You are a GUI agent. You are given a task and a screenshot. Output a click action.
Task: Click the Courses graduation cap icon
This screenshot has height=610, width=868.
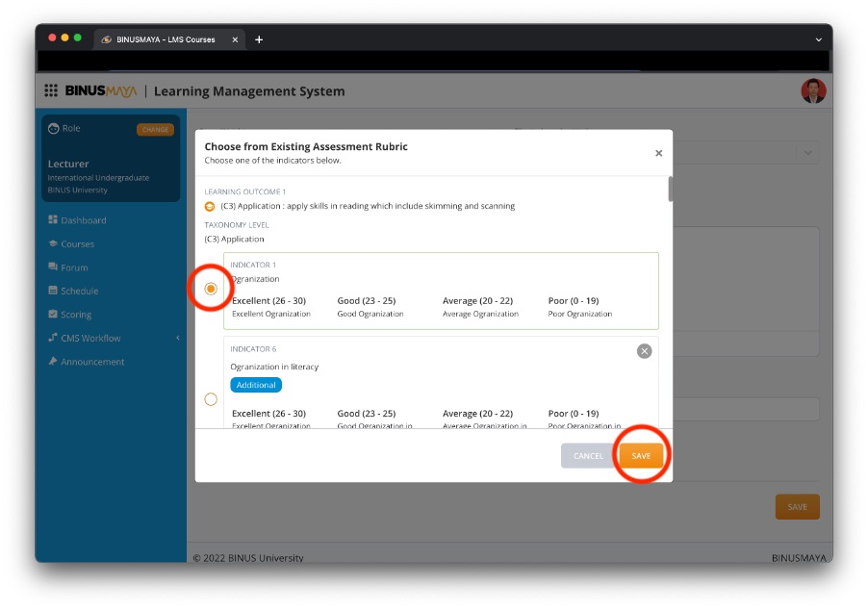pos(53,243)
